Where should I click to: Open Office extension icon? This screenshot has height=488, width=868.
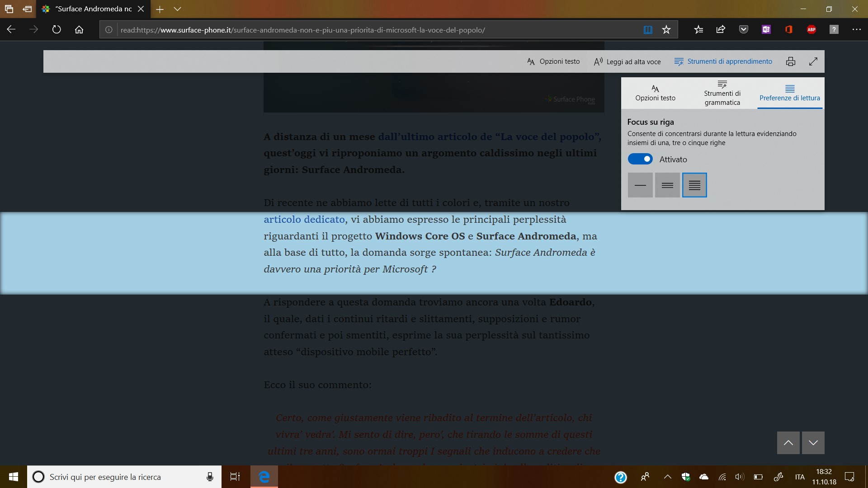coord(789,30)
